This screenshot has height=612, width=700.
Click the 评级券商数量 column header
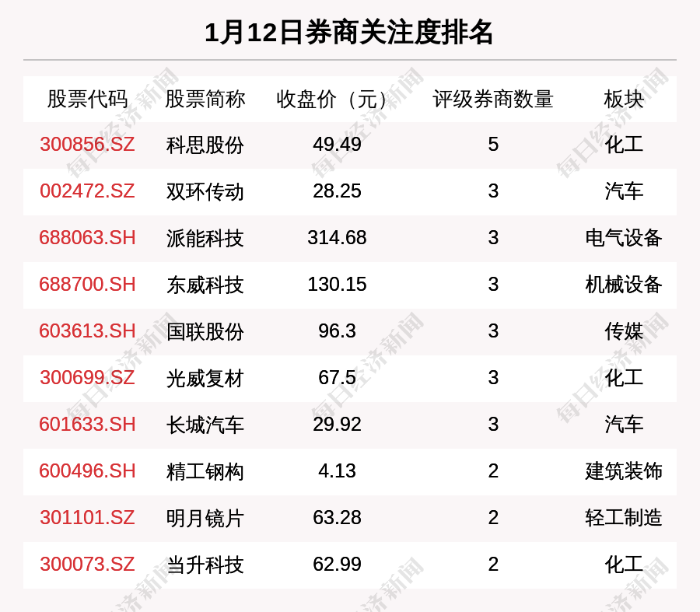(x=493, y=99)
